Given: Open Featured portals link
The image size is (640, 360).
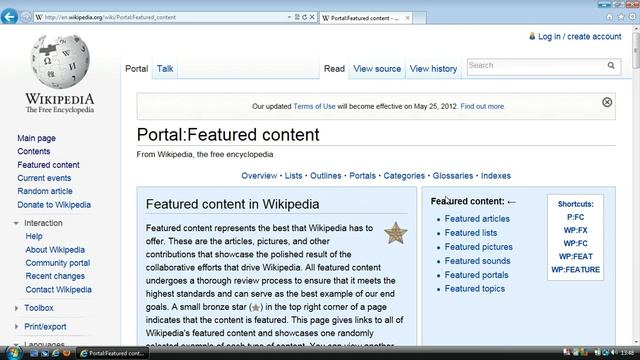Looking at the screenshot, I should [476, 275].
